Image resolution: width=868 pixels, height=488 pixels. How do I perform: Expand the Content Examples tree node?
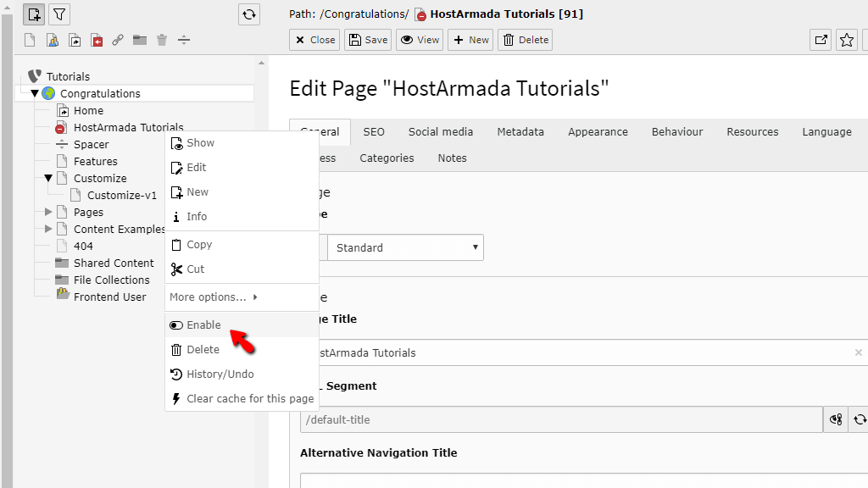tap(48, 229)
